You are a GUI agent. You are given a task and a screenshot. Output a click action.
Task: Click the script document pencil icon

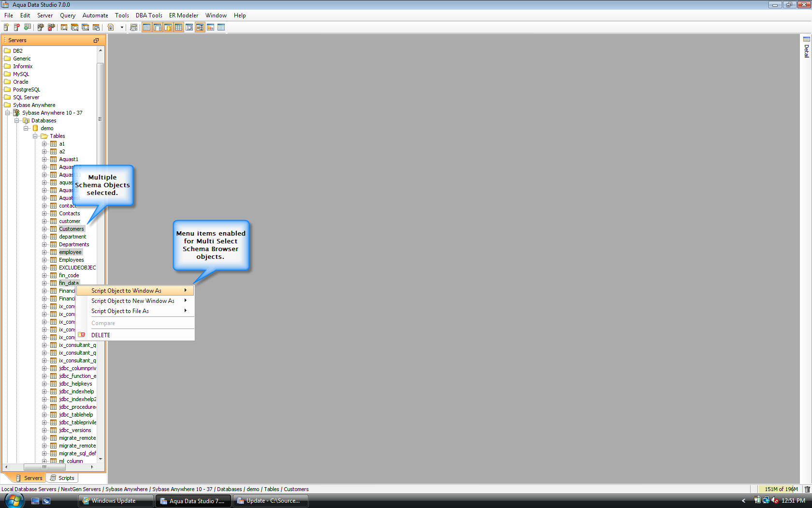(111, 27)
